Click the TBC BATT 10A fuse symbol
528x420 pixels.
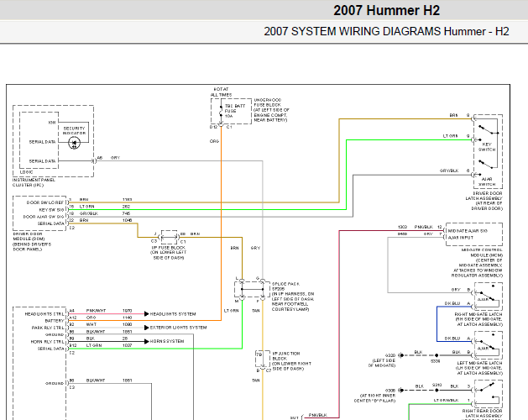click(221, 112)
